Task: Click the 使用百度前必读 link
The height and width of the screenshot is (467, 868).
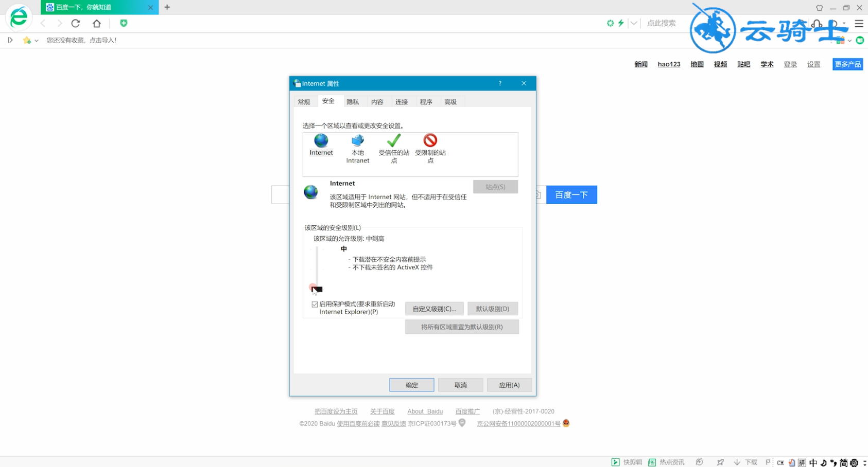Action: [x=358, y=424]
